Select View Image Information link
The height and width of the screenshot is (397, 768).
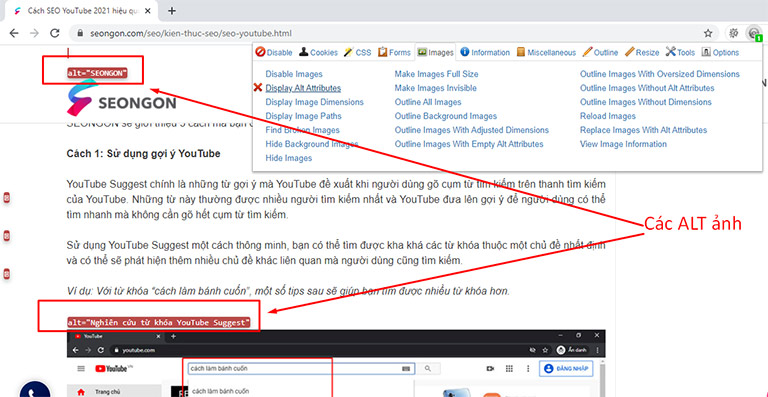tap(623, 144)
